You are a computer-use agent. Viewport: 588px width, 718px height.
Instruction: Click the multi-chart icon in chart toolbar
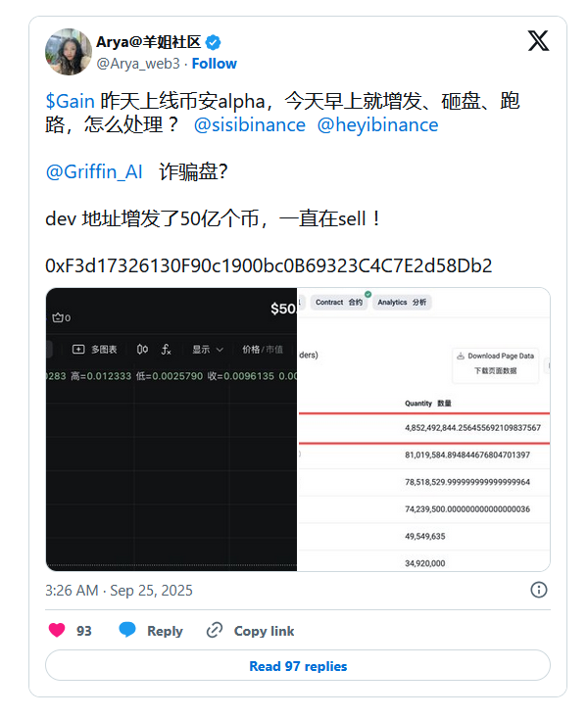pos(78,350)
